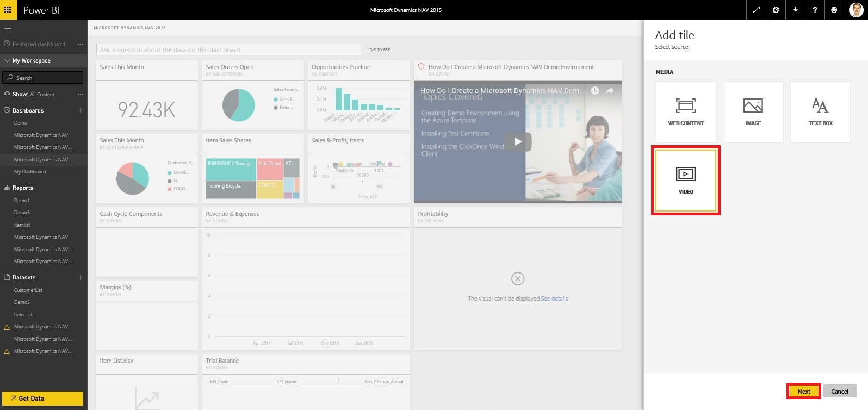Select the Video tile source
The image size is (868, 410).
685,180
